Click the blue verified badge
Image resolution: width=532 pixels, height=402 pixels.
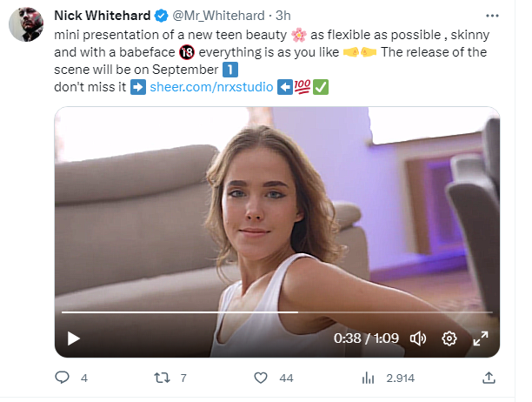point(161,16)
